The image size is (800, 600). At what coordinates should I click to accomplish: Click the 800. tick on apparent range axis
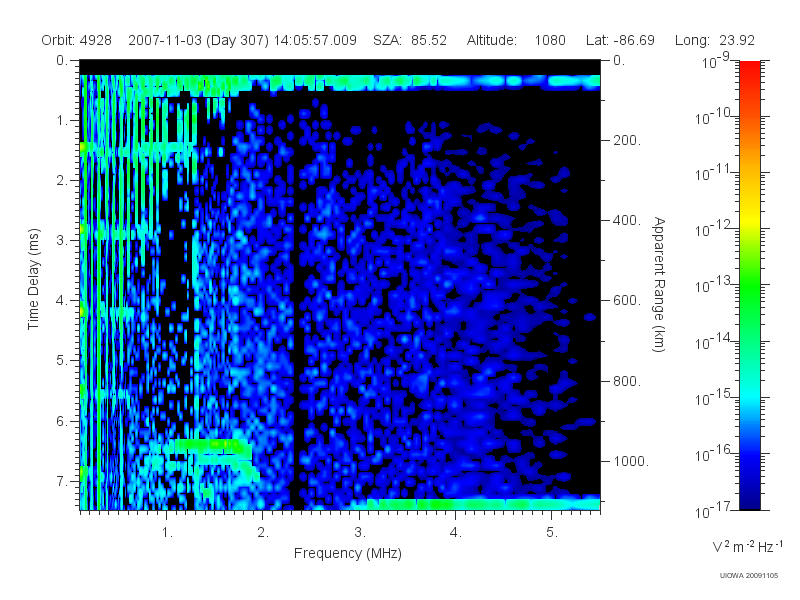pyautogui.click(x=627, y=381)
